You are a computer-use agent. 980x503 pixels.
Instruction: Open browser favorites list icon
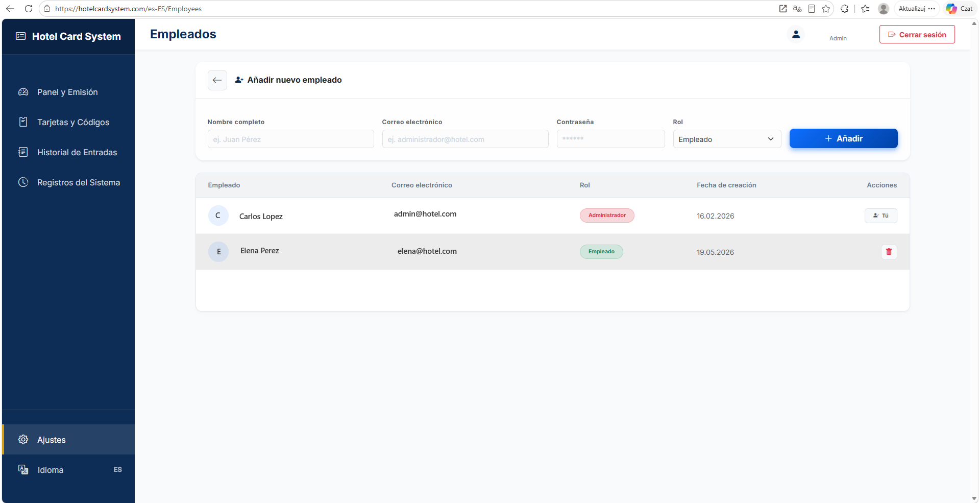tap(865, 9)
